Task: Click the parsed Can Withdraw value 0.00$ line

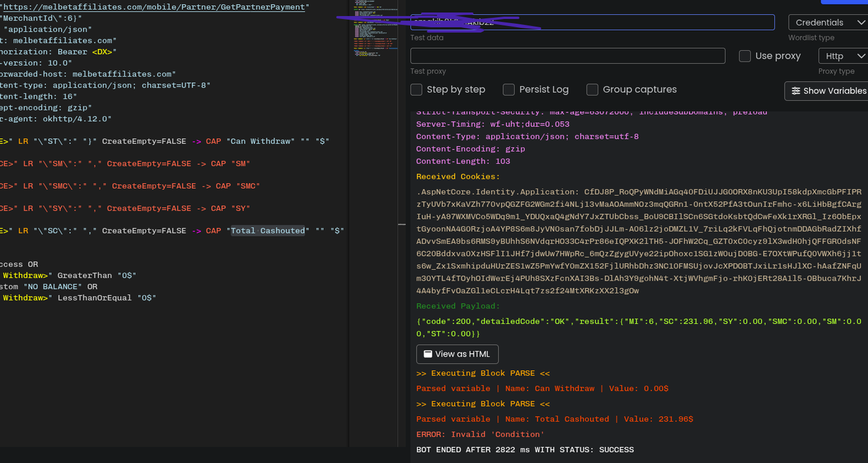Action: coord(542,388)
